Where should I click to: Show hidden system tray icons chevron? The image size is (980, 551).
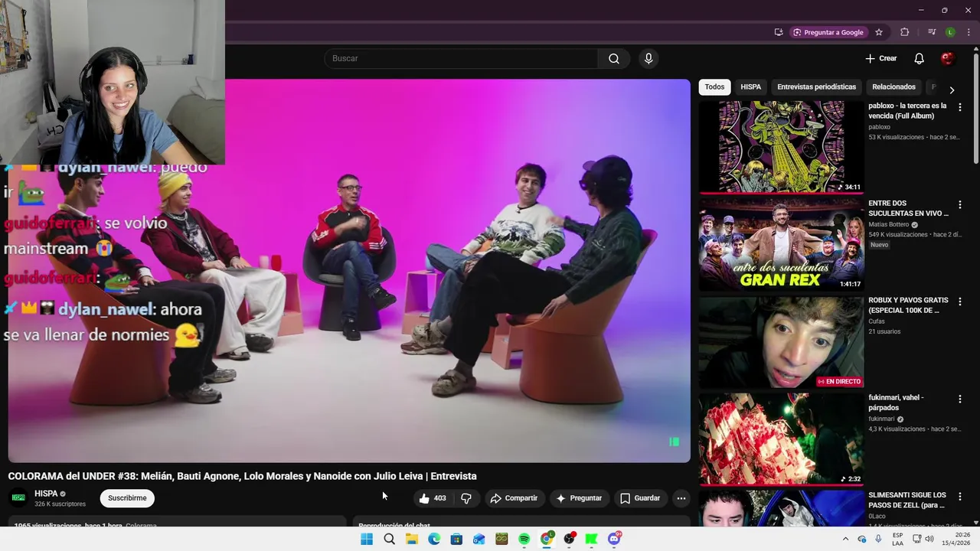[845, 539]
